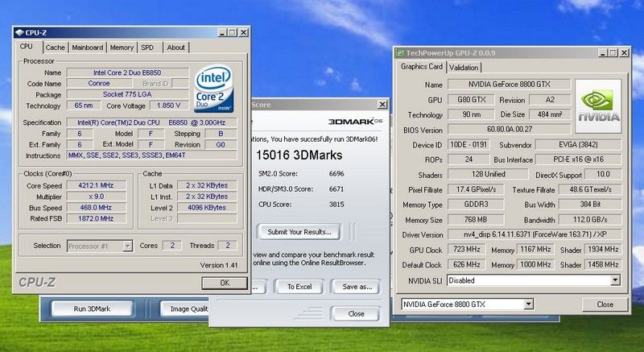Viewport: 644px width, 352px height.
Task: Switch to the Validation tab in GPU-Z
Action: click(x=464, y=68)
